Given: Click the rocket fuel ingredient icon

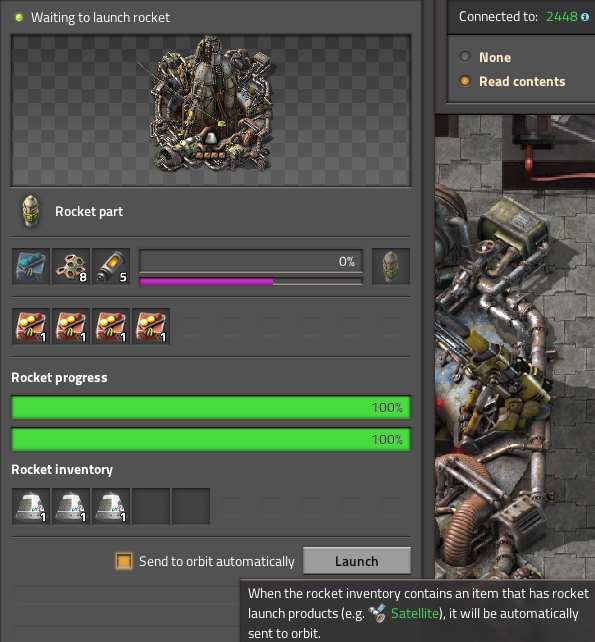Looking at the screenshot, I should [111, 267].
